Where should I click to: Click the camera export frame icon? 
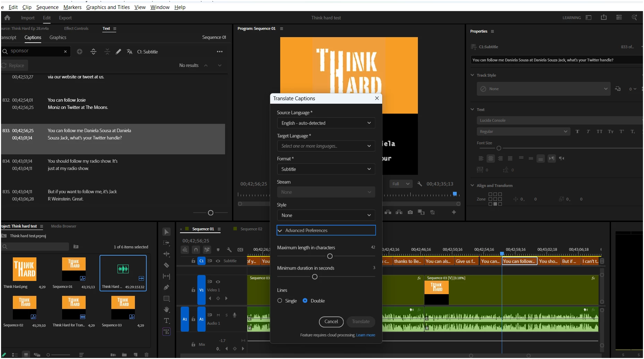tap(410, 212)
